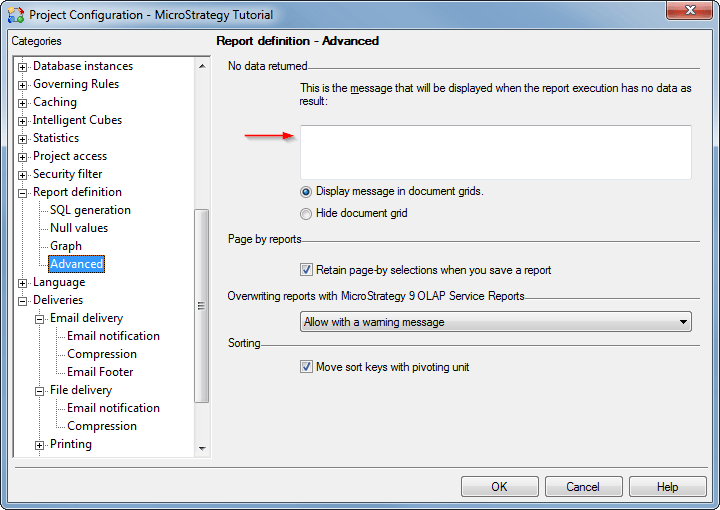Select Null values in the tree

(79, 228)
